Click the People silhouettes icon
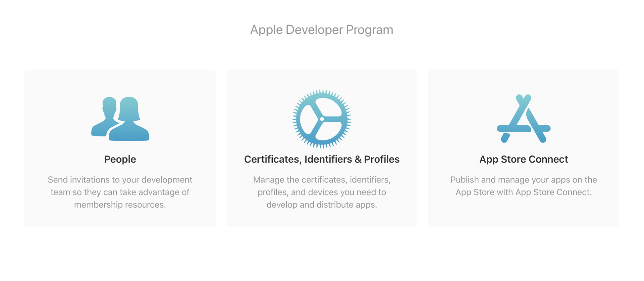Image resolution: width=644 pixels, height=281 pixels. click(x=120, y=119)
